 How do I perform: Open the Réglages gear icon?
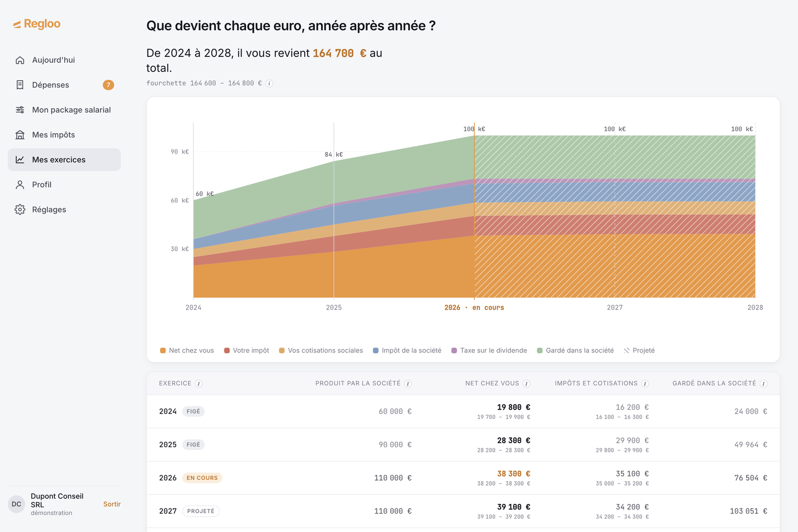[20, 209]
